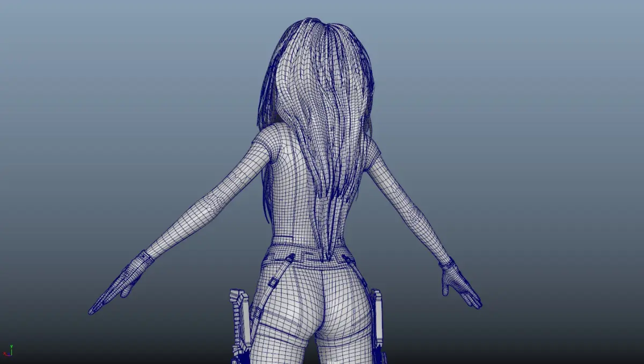This screenshot has width=644, height=364.
Task: Select the gloved hand on the right side
Action: pos(461,283)
